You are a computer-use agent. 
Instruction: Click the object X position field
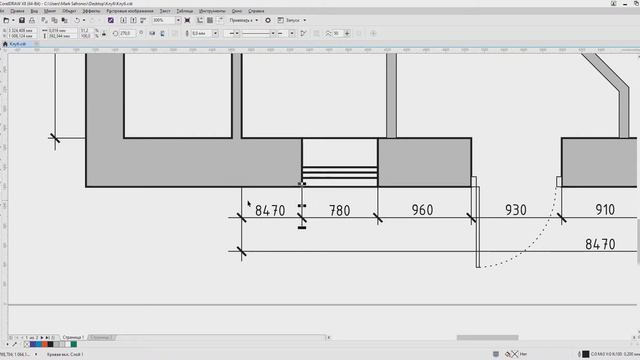(x=21, y=31)
